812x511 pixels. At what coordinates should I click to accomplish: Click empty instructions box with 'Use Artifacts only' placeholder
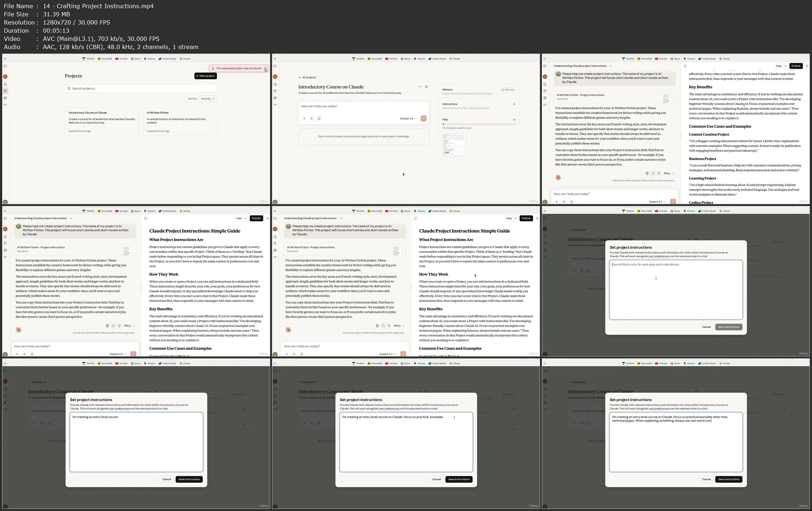[675, 289]
